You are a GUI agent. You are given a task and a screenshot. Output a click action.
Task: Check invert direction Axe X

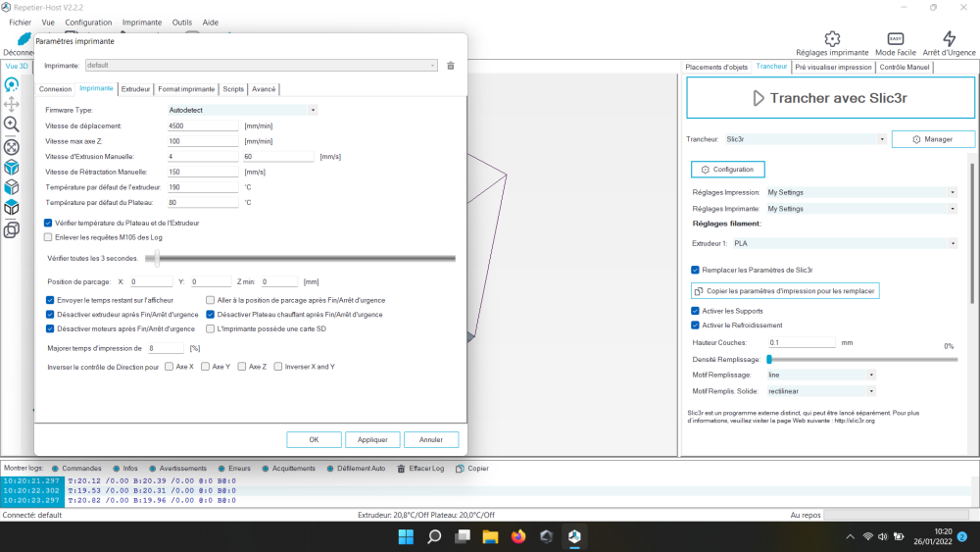tap(169, 367)
